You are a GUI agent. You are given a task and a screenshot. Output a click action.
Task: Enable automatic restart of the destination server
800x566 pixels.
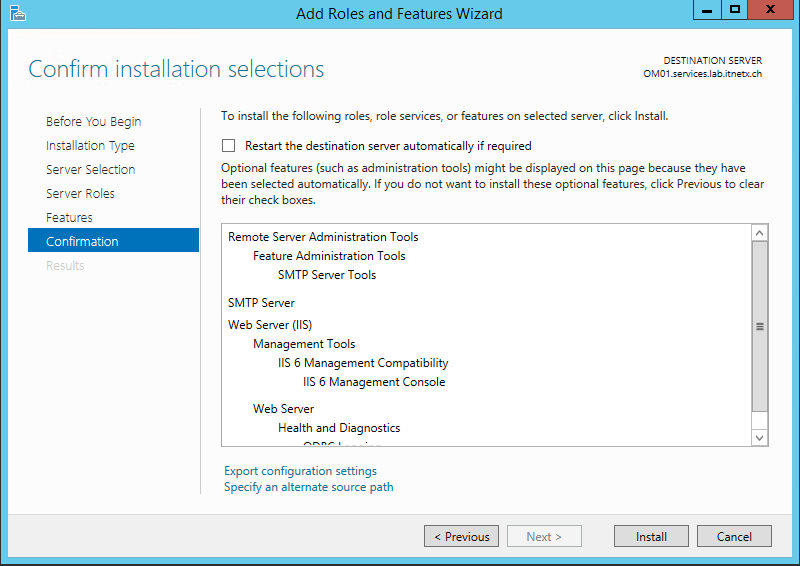click(229, 146)
